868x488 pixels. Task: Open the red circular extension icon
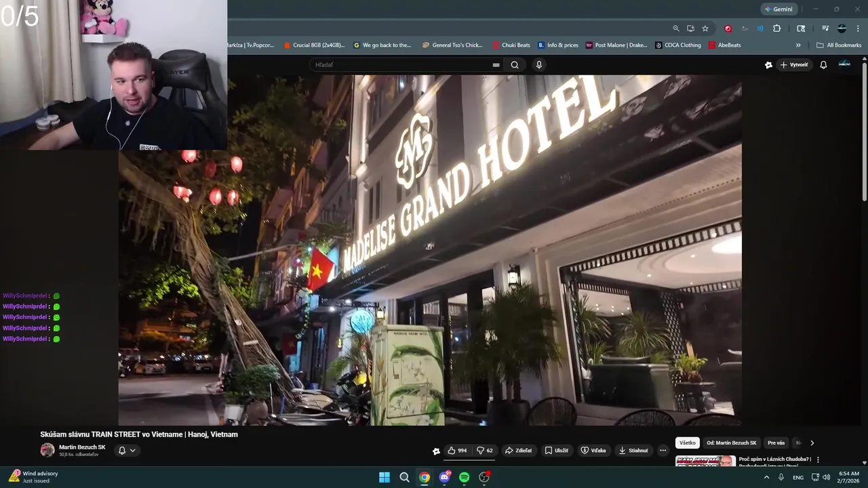coord(728,28)
